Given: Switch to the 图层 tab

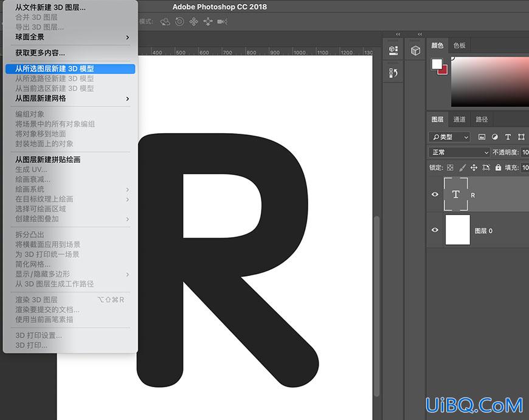Looking at the screenshot, I should (437, 119).
